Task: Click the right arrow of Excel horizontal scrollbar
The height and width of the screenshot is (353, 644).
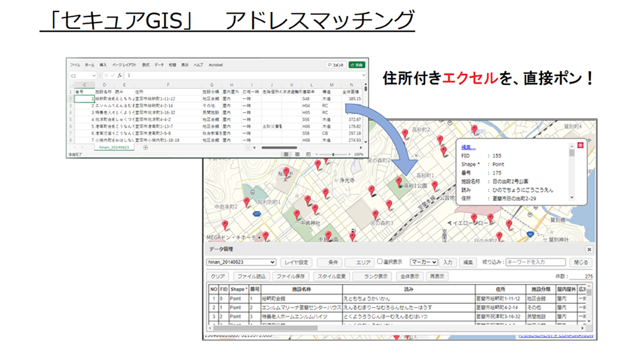Action: pyautogui.click(x=361, y=147)
